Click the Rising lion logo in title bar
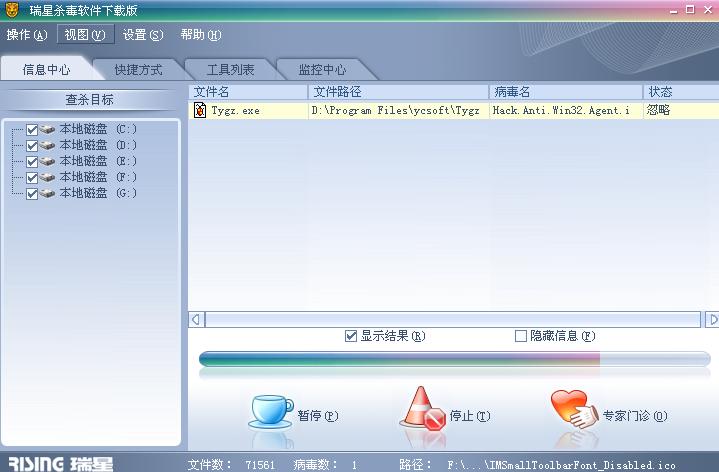Image resolution: width=719 pixels, height=472 pixels. [x=12, y=10]
